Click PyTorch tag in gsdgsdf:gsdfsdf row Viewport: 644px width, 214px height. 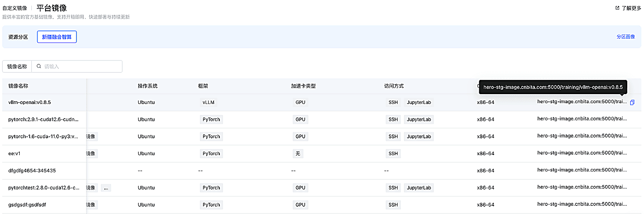[x=211, y=205]
